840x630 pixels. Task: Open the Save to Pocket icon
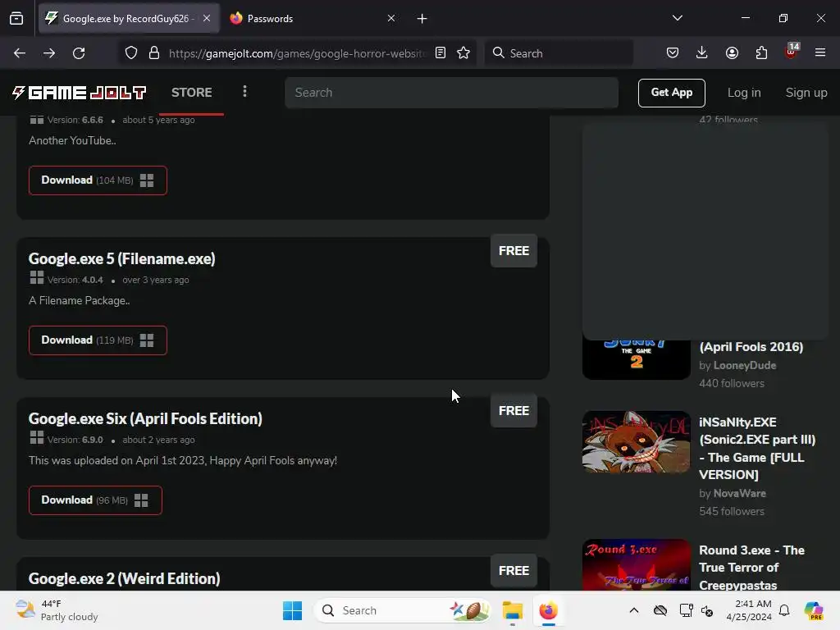[673, 53]
